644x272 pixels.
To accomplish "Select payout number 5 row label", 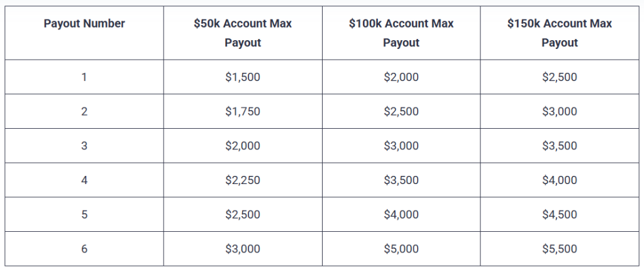I will 84,214.
